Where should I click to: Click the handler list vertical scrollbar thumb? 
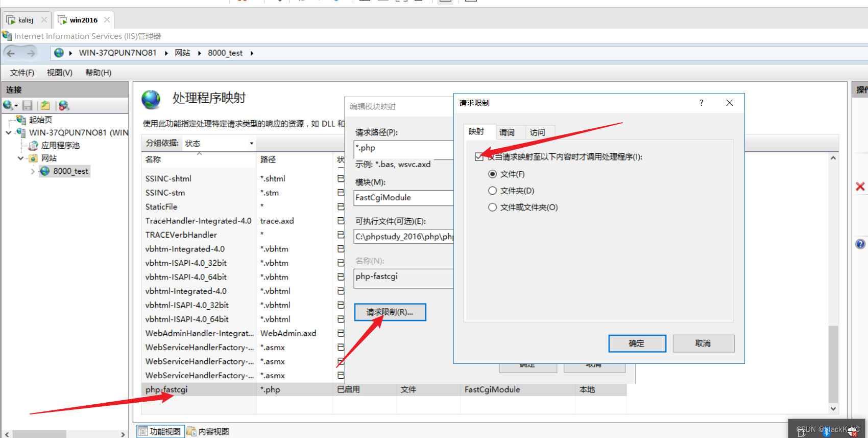tap(833, 364)
